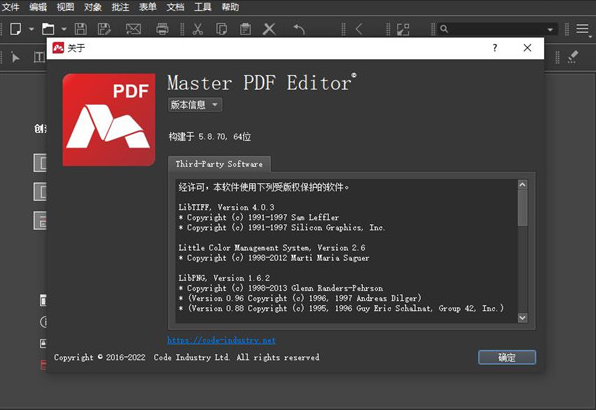Click the Paste clipboard icon
596x410 pixels.
[x=246, y=29]
